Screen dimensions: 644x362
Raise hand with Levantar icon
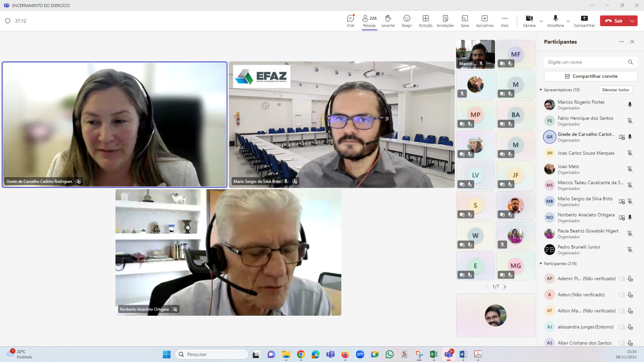pyautogui.click(x=388, y=21)
